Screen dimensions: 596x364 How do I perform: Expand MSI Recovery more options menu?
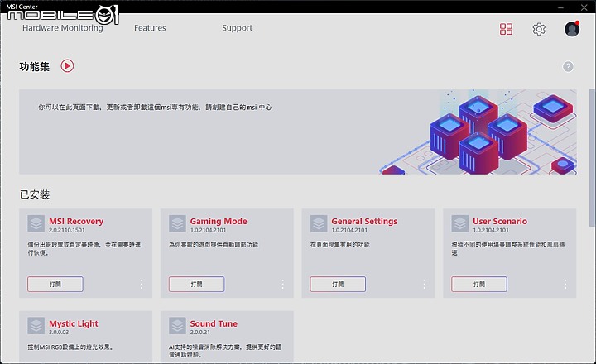[x=142, y=284]
